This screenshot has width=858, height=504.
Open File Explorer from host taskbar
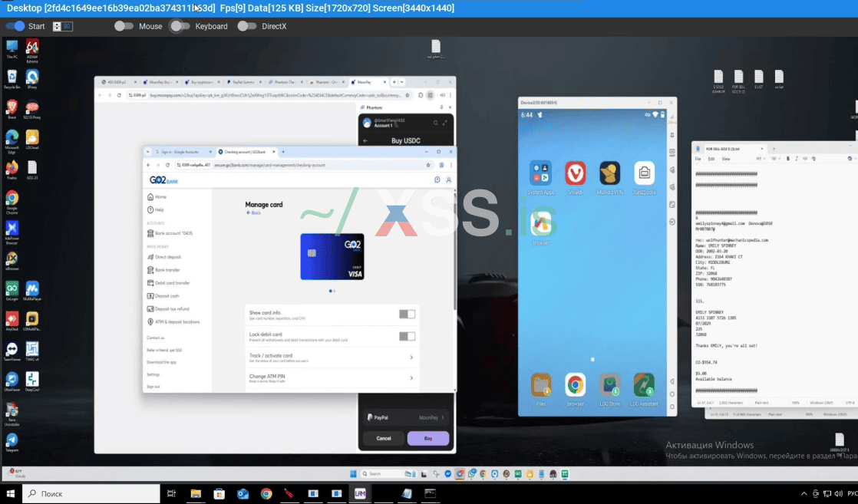[196, 493]
